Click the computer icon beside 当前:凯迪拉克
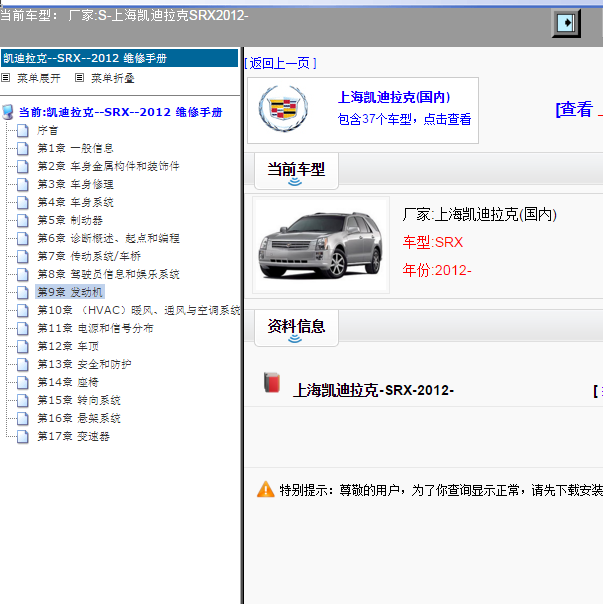603x604 pixels. (8, 112)
